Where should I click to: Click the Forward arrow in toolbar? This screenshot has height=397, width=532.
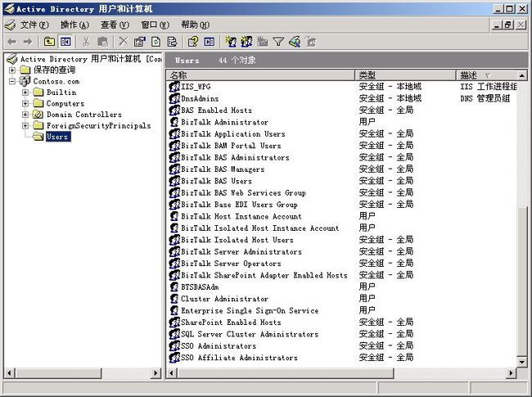click(28, 42)
